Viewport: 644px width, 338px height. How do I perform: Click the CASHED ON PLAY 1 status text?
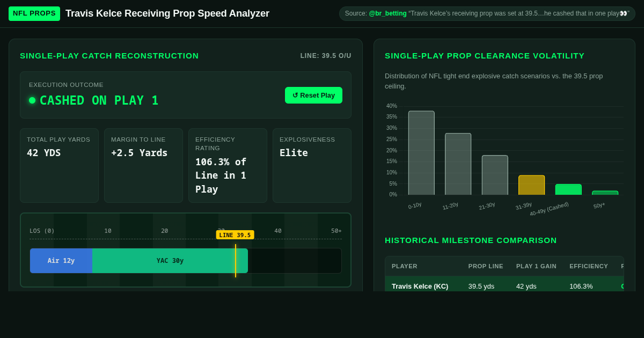point(99,100)
